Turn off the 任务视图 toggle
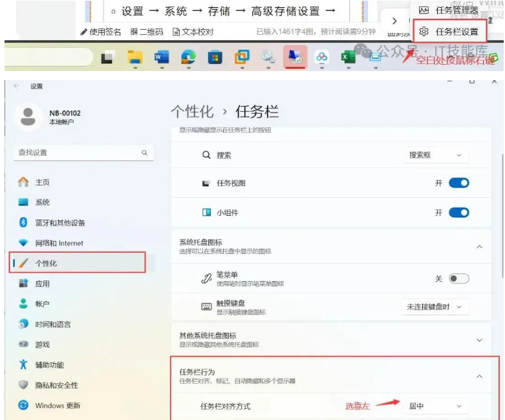 pyautogui.click(x=459, y=183)
